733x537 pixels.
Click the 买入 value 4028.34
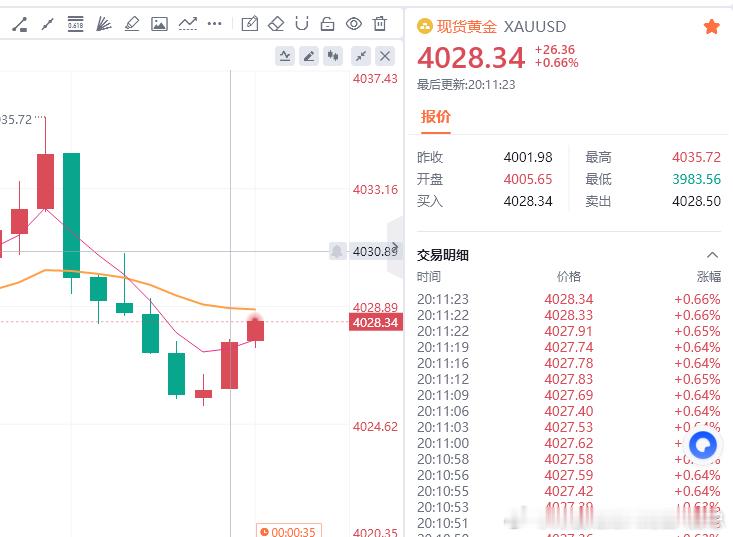point(528,201)
